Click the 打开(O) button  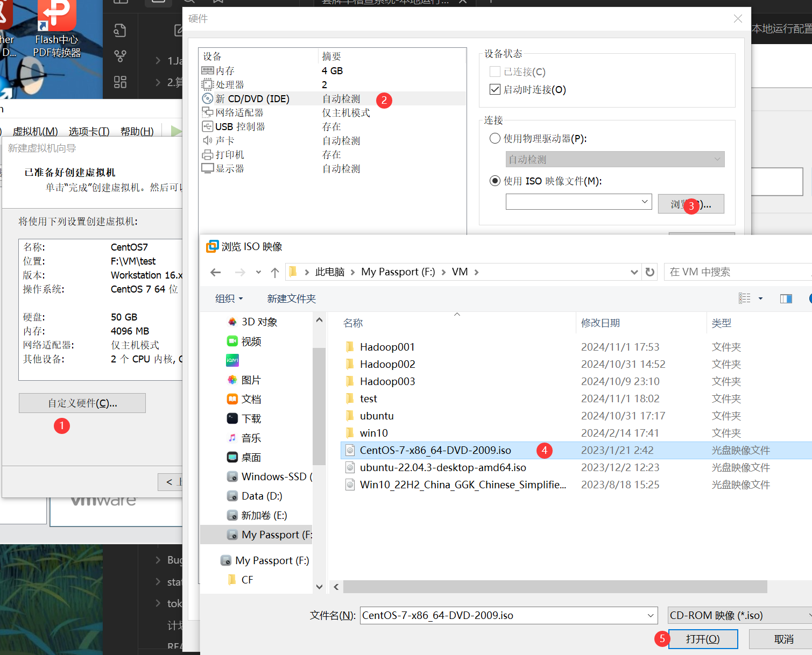tap(703, 639)
